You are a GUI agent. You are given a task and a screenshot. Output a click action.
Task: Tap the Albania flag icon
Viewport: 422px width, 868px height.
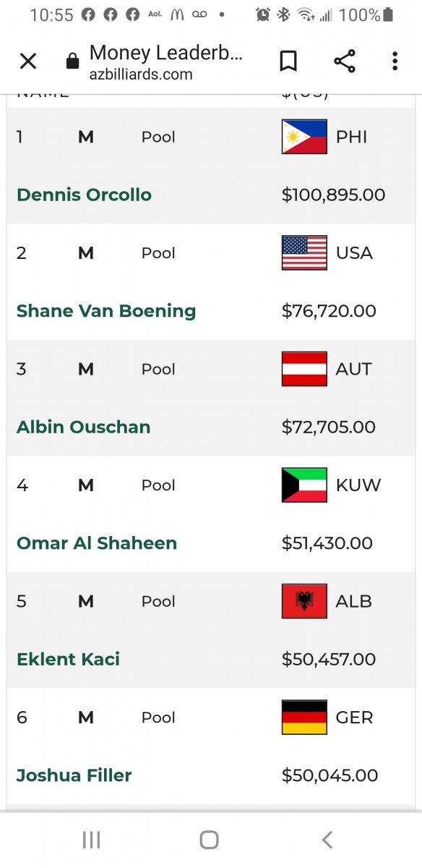pyautogui.click(x=304, y=601)
